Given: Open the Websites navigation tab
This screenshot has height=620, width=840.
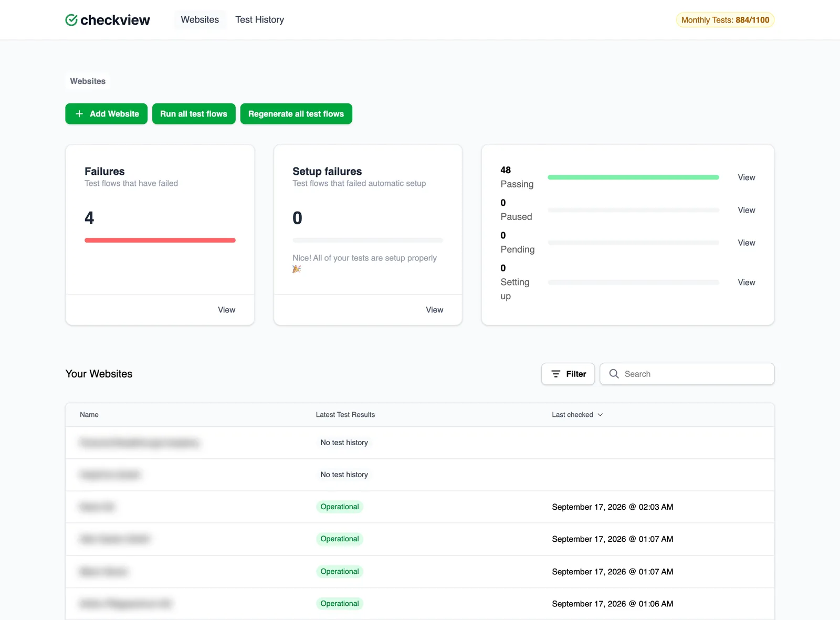Looking at the screenshot, I should (199, 20).
